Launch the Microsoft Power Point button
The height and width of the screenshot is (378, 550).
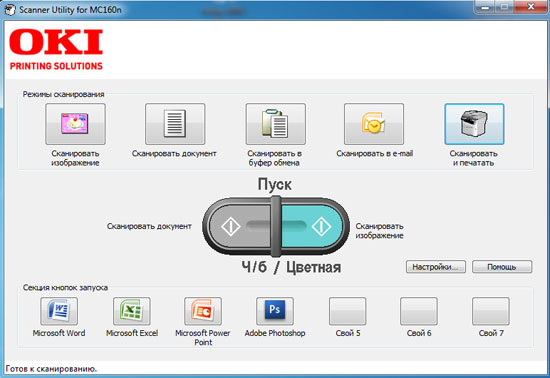[203, 311]
